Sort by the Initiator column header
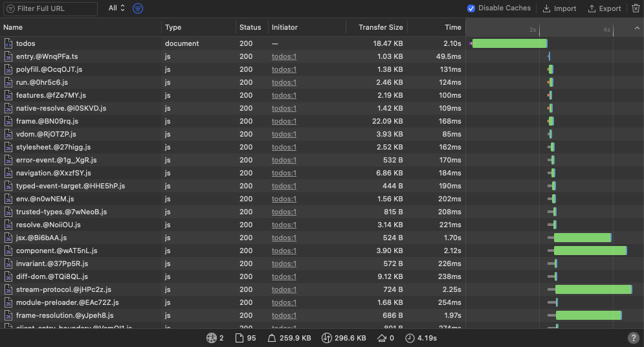This screenshot has height=347, width=644. pyautogui.click(x=307, y=27)
